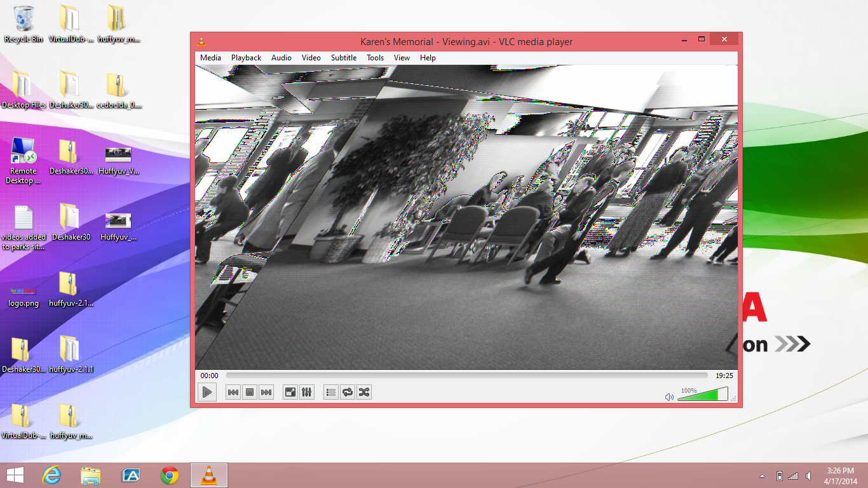Select the cedocida_0... zip archive
The image size is (868, 488).
click(119, 90)
